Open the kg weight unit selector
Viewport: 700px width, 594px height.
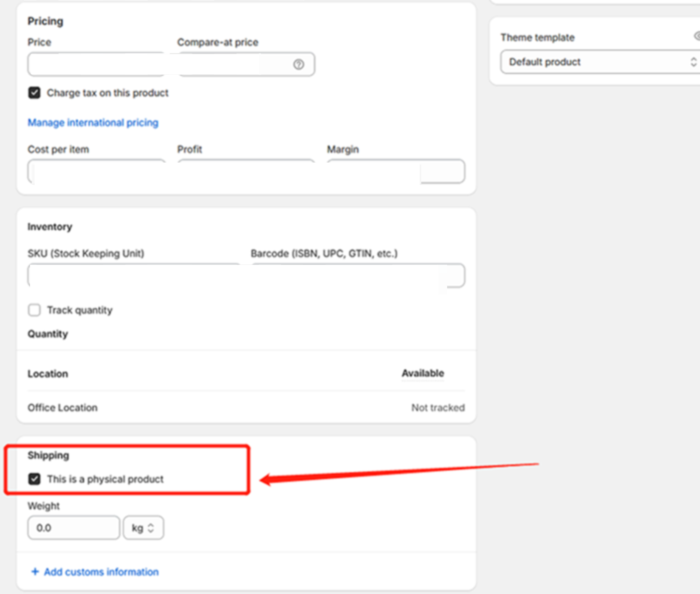coord(143,528)
